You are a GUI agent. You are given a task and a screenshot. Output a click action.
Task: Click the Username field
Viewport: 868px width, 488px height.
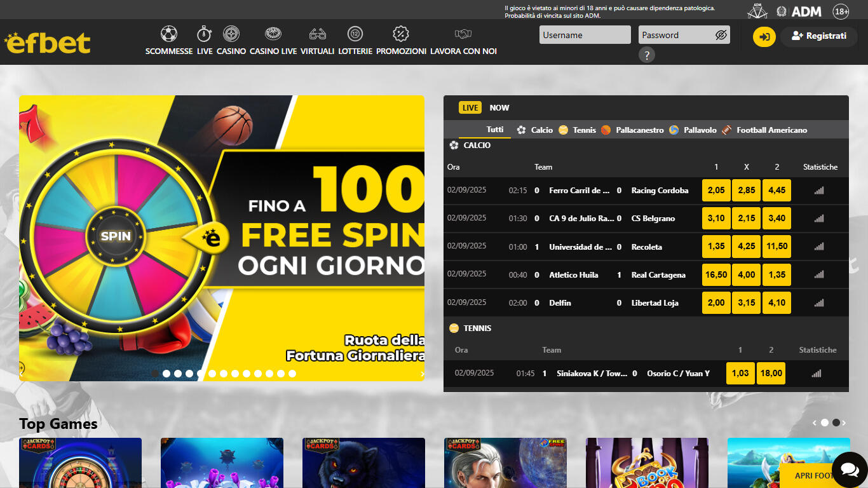coord(585,35)
